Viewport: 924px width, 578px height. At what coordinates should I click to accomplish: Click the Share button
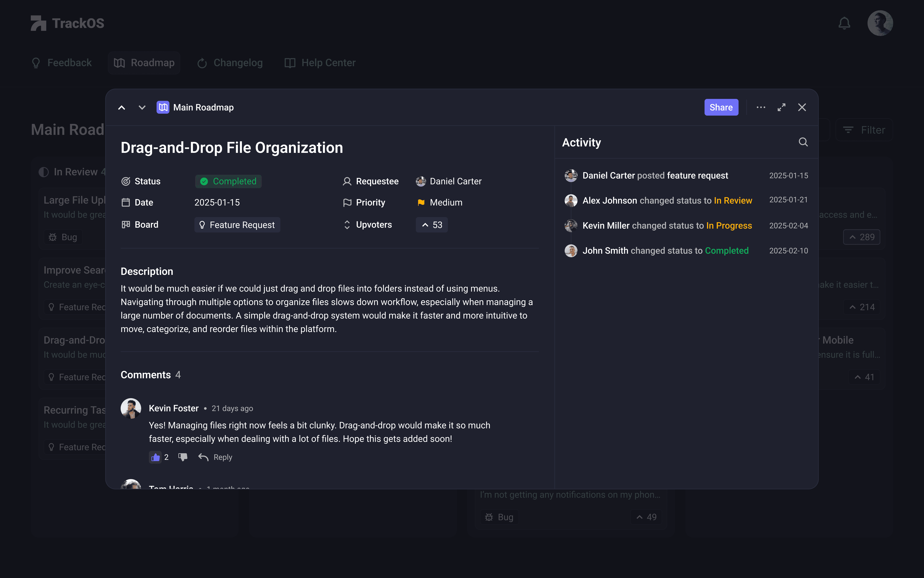(721, 107)
